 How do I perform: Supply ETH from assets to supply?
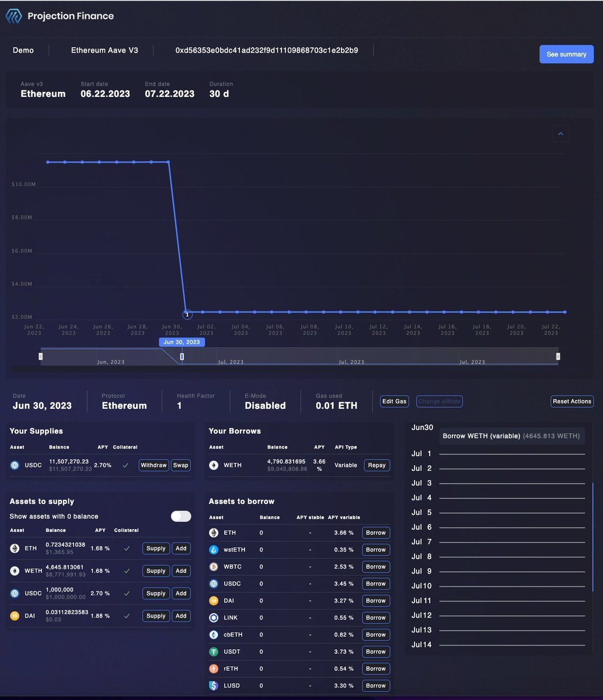click(x=156, y=548)
